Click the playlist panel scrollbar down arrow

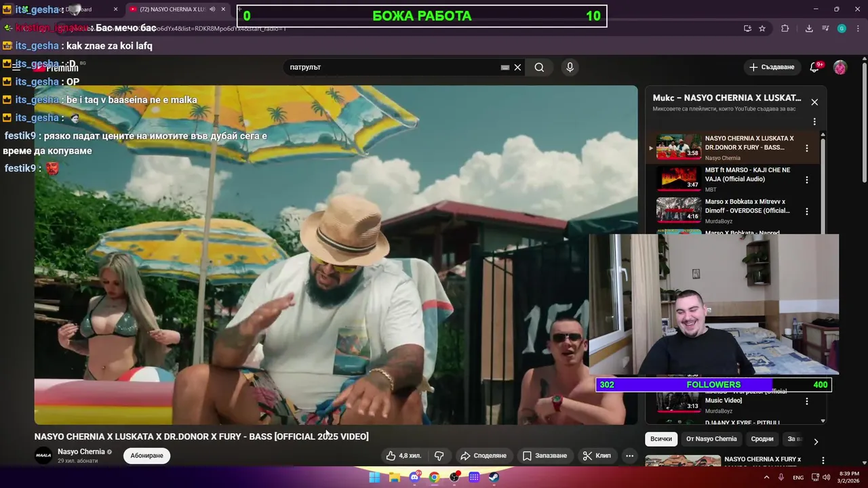point(823,421)
